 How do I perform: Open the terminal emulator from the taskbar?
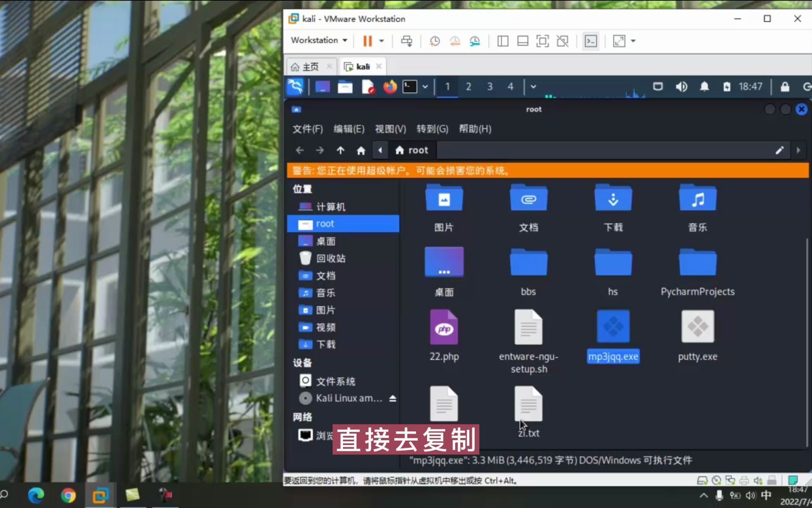pyautogui.click(x=408, y=87)
